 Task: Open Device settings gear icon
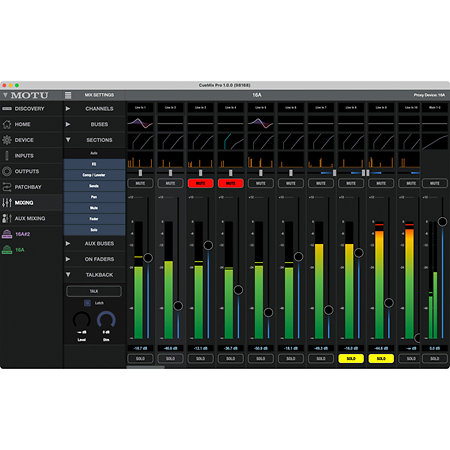[x=7, y=140]
